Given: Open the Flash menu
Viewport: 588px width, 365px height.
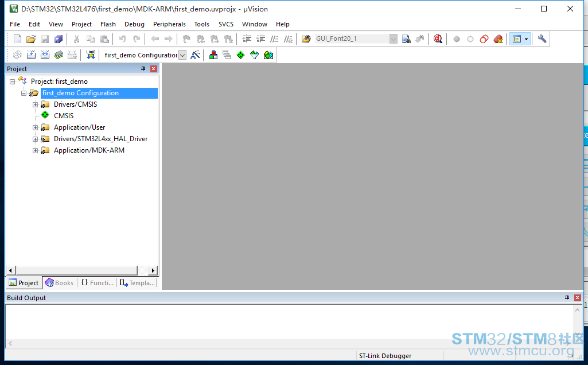Looking at the screenshot, I should pyautogui.click(x=108, y=24).
